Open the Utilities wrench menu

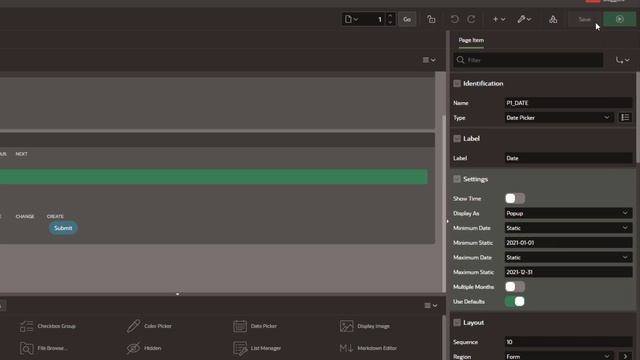pyautogui.click(x=524, y=19)
